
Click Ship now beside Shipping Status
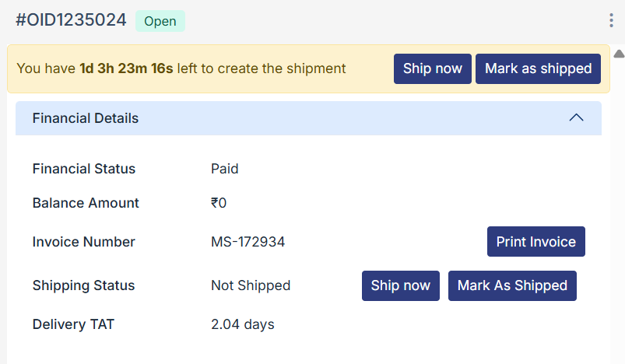point(400,285)
